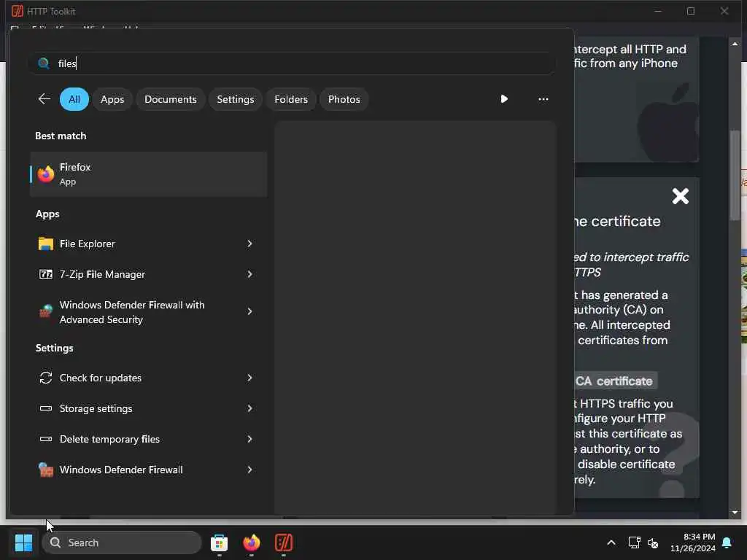Open 7-Zip File Manager text result
The image size is (747, 560).
(x=102, y=274)
